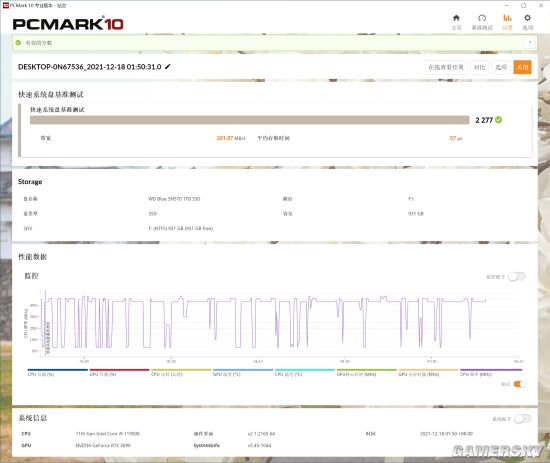The width and height of the screenshot is (550, 463).
Task: Select the purple CPU frequency legend
Action: 491,372
